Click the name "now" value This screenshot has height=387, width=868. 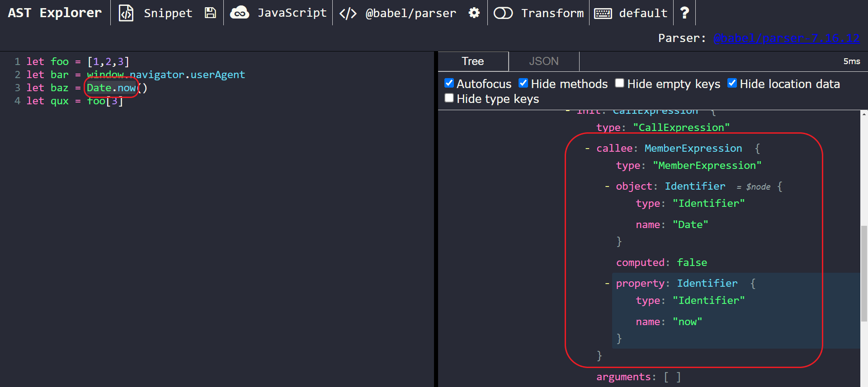(x=687, y=322)
